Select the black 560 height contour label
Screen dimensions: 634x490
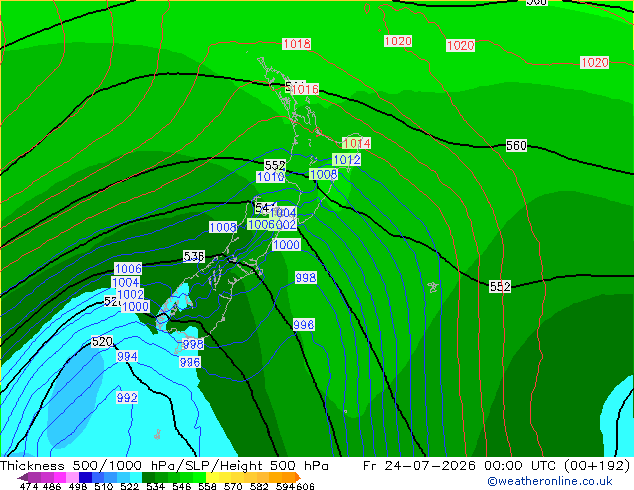pos(516,146)
